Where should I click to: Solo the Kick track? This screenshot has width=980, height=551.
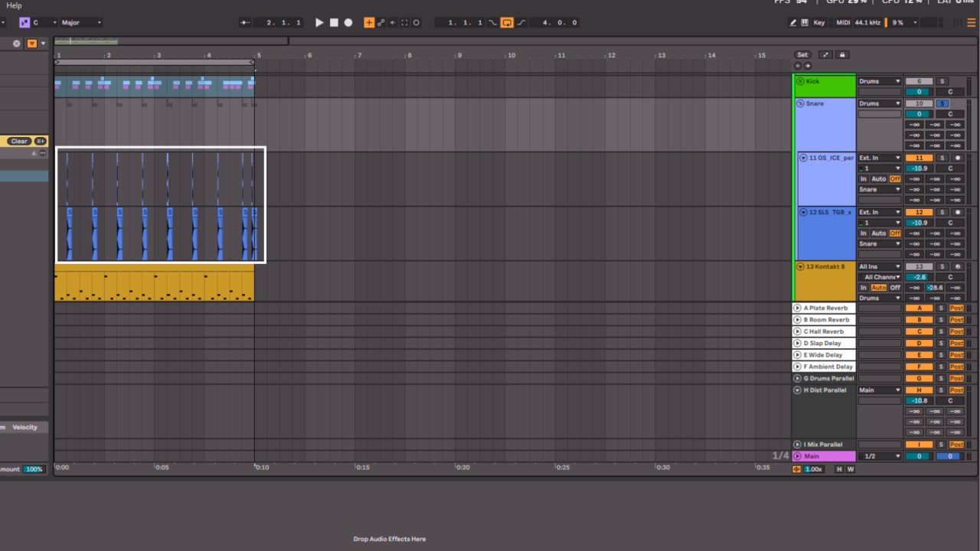point(942,81)
